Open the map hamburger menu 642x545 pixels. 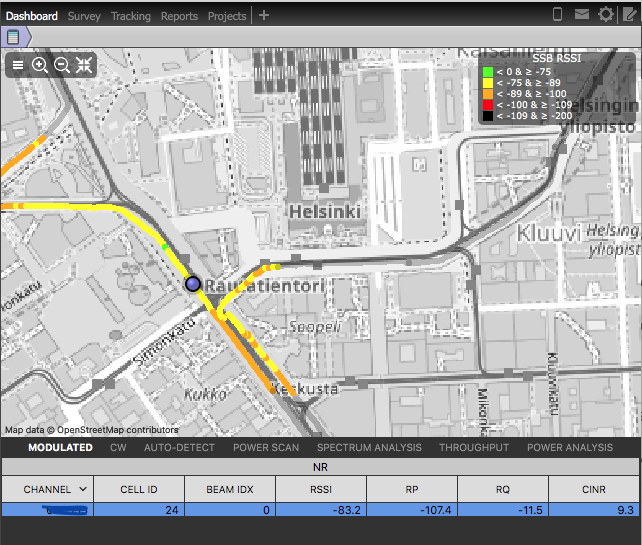18,65
